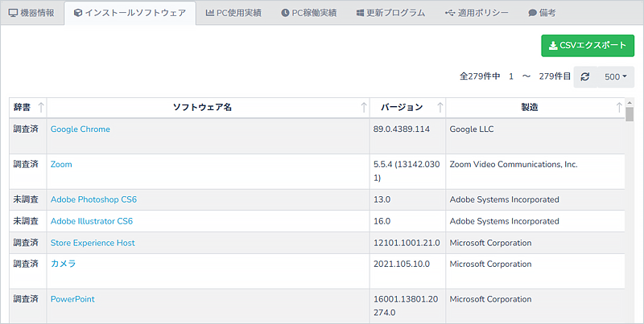The image size is (644, 324).
Task: Open the Adobe Photoshop CS6 link
Action: (x=93, y=199)
